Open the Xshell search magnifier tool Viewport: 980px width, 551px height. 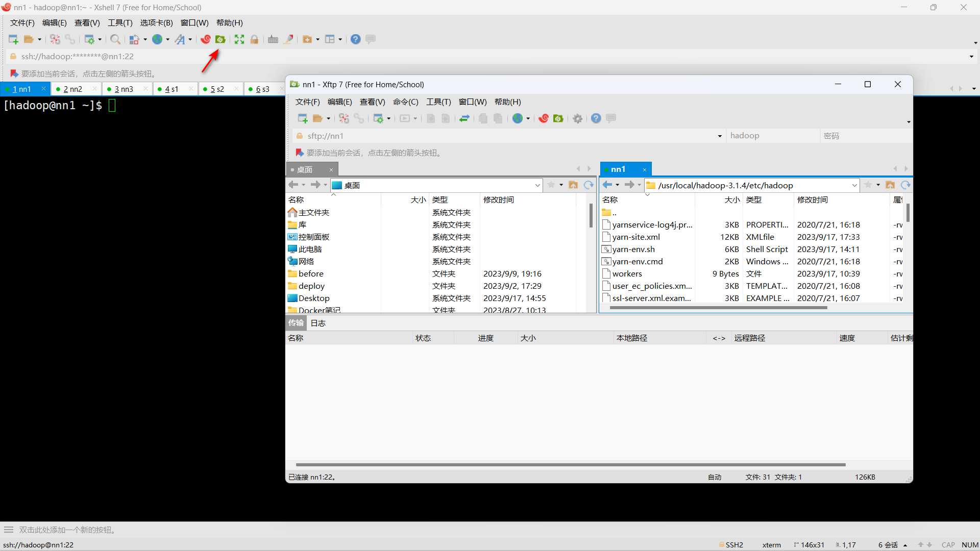pyautogui.click(x=115, y=39)
